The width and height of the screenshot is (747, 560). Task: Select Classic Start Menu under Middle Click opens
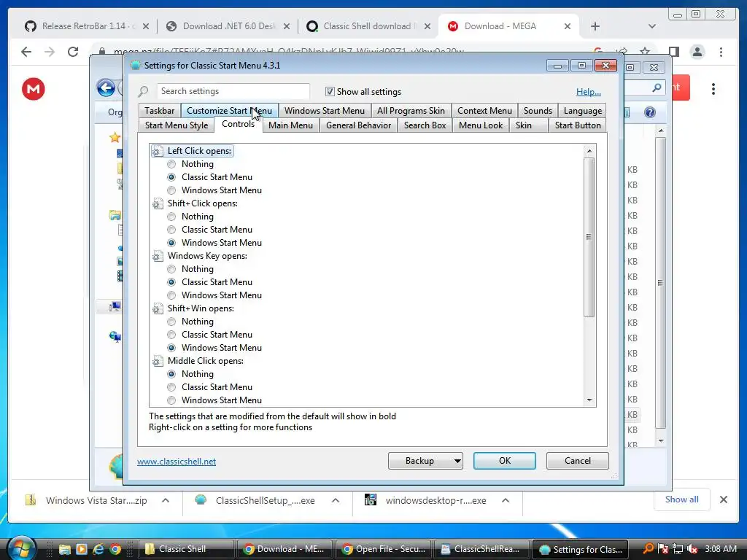pyautogui.click(x=171, y=387)
